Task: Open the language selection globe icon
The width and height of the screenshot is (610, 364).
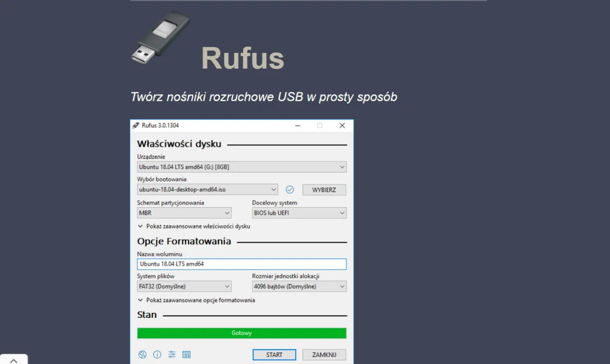Action: (x=142, y=354)
